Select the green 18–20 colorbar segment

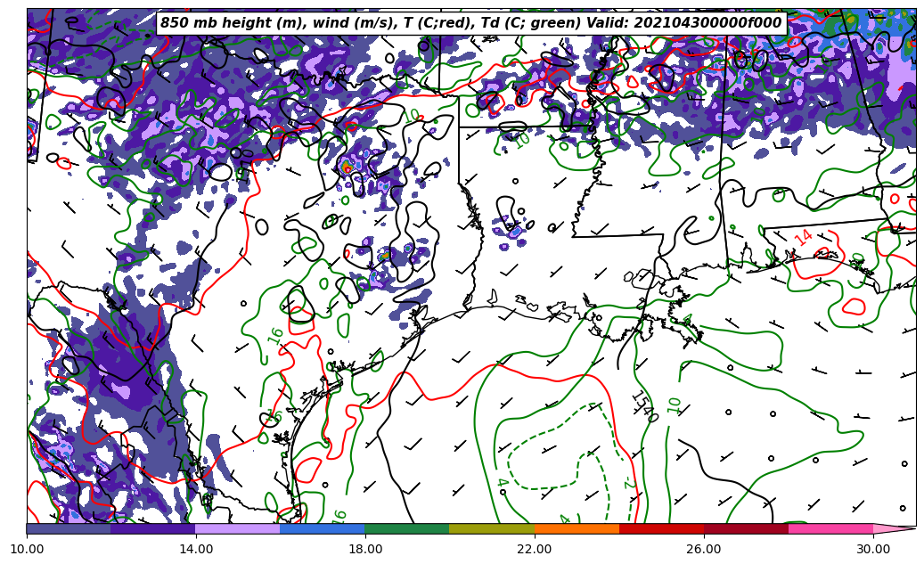[x=407, y=528]
